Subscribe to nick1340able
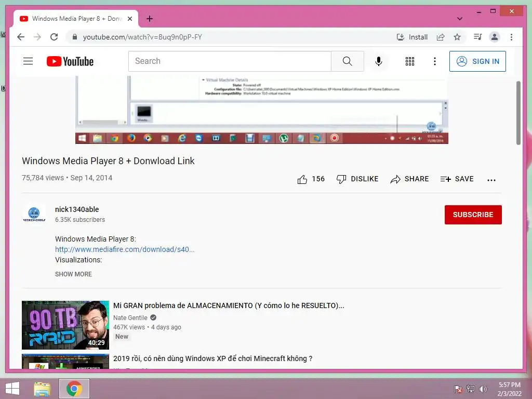This screenshot has width=532, height=399. pos(473,215)
